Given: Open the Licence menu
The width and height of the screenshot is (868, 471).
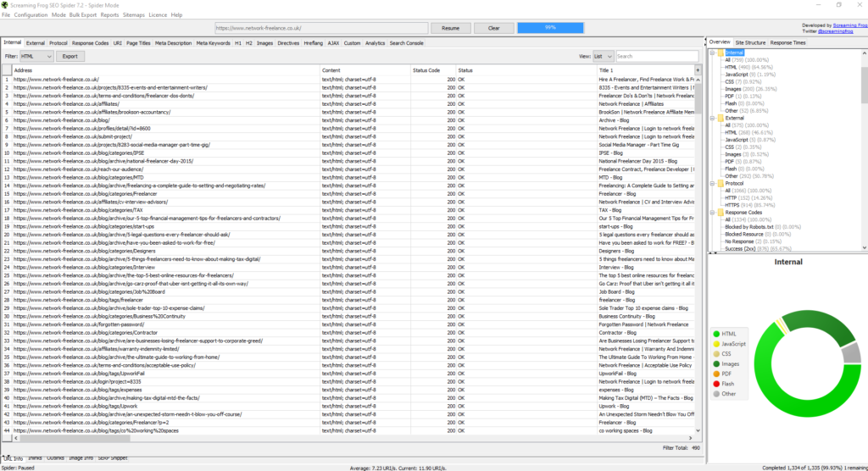Looking at the screenshot, I should [158, 15].
